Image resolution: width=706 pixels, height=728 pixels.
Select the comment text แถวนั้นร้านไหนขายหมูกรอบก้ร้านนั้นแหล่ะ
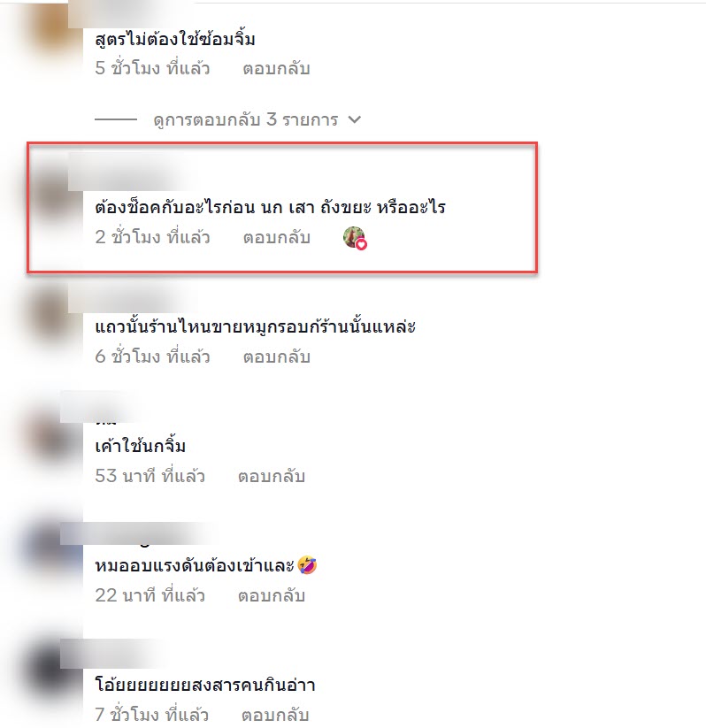click(255, 327)
